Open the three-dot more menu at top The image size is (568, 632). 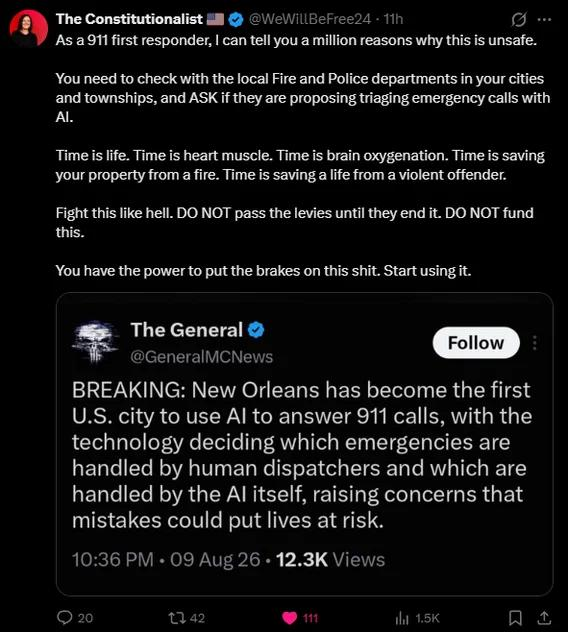coord(544,19)
